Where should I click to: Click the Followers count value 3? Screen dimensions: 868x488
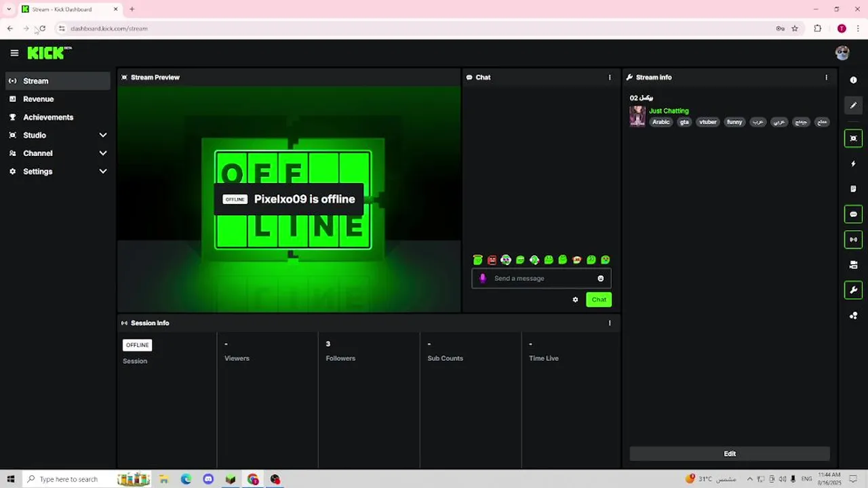click(328, 344)
